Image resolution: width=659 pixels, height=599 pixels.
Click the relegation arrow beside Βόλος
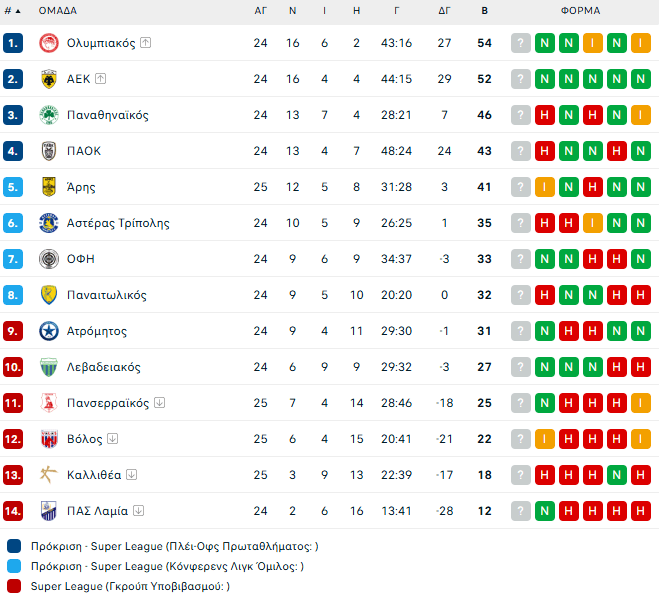112,439
